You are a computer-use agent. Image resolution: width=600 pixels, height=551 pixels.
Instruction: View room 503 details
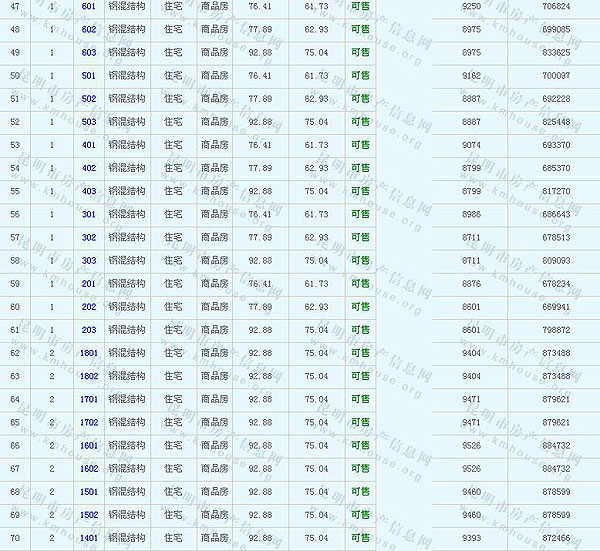[89, 122]
